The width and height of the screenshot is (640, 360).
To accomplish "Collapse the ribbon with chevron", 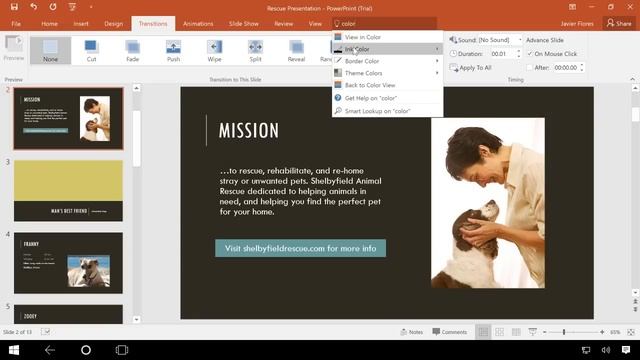I will coord(632,79).
